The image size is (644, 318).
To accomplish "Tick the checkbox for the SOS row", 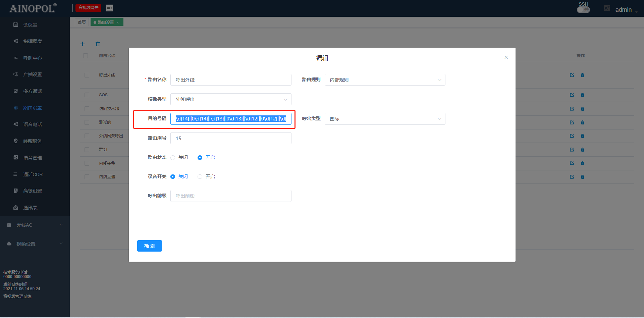I will click(x=87, y=95).
